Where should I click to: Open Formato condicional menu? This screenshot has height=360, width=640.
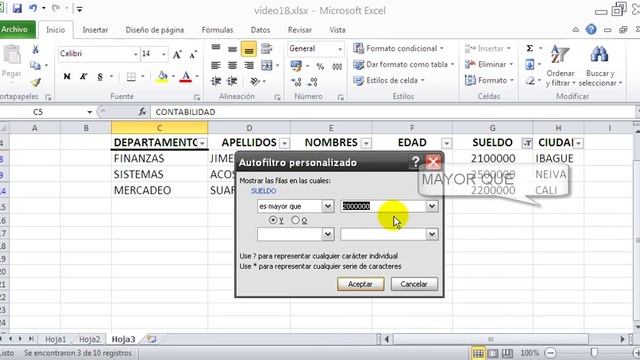click(398, 48)
